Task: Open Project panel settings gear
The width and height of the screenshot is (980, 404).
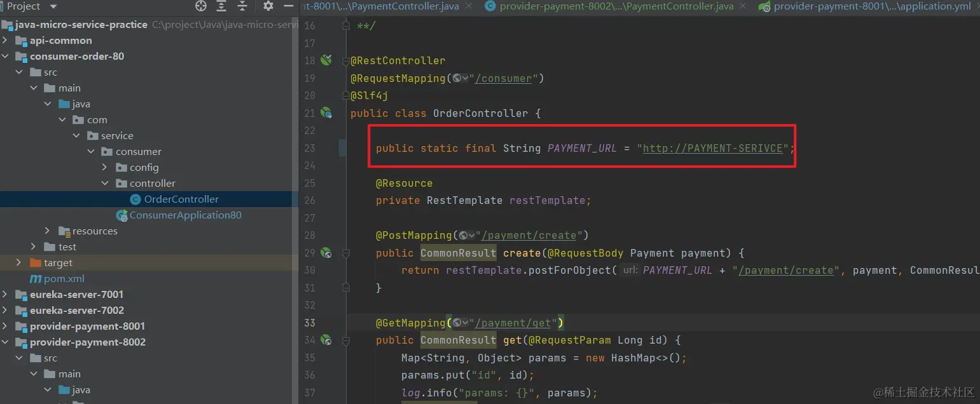Action: click(x=268, y=6)
